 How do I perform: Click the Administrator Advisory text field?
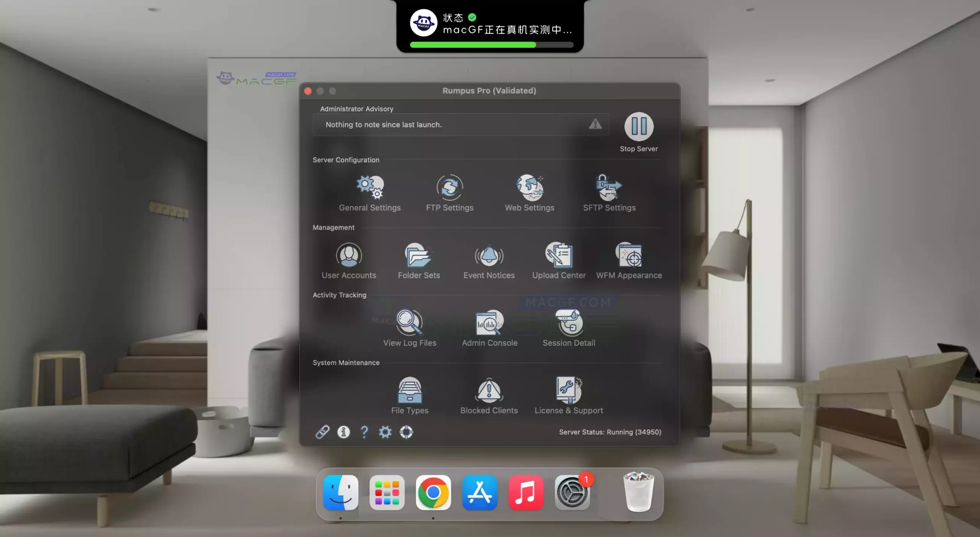click(x=440, y=124)
